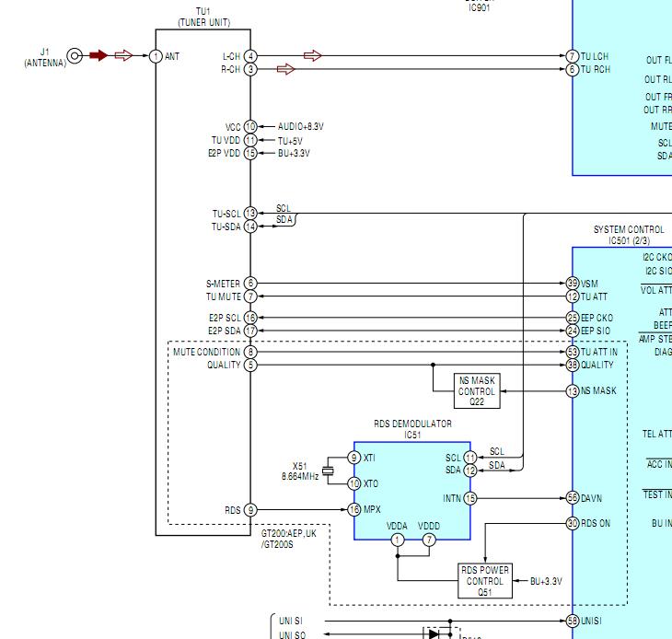Click the hollow arrow on the R-CH line
The width and height of the screenshot is (672, 639).
[285, 69]
